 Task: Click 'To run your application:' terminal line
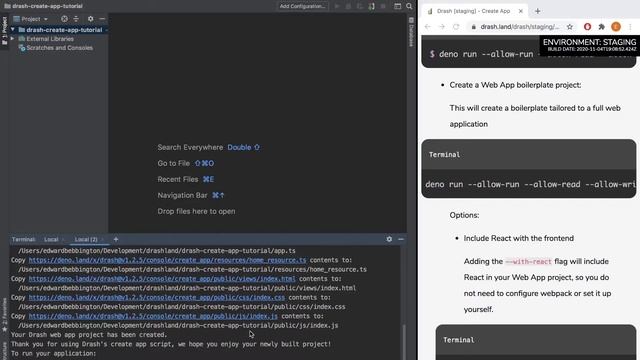point(53,353)
